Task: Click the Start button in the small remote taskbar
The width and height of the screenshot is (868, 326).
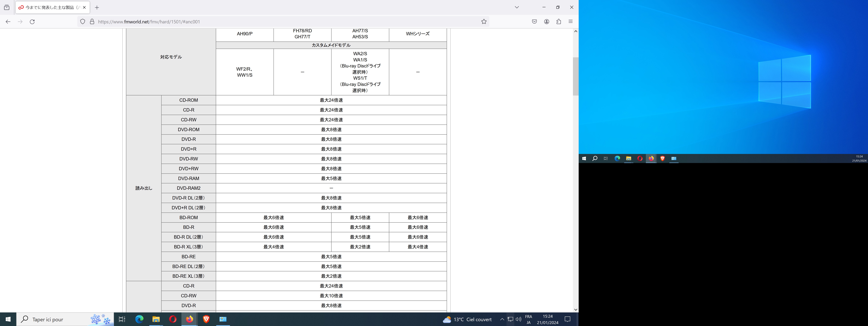Action: coord(584,158)
